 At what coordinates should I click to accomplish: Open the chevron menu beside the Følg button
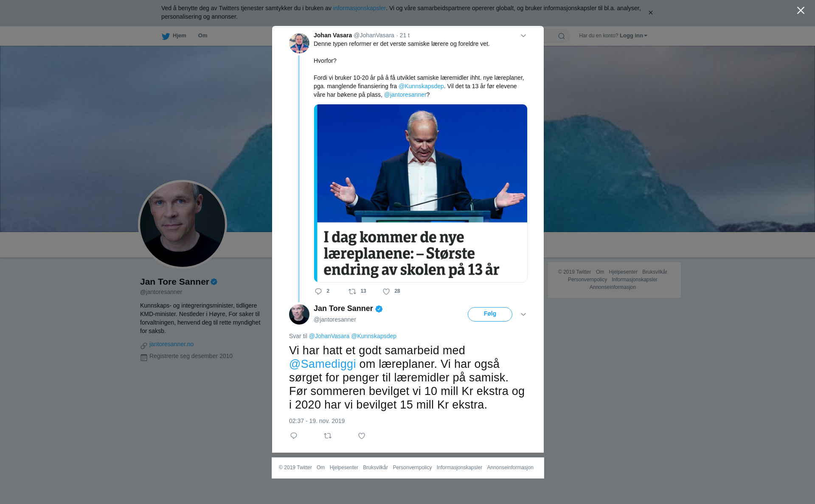[523, 314]
